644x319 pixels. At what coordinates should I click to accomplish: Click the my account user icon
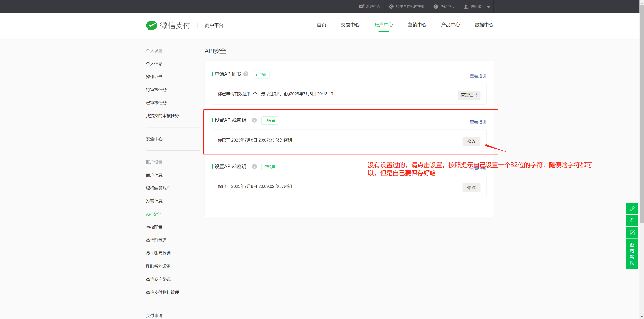[x=466, y=7]
